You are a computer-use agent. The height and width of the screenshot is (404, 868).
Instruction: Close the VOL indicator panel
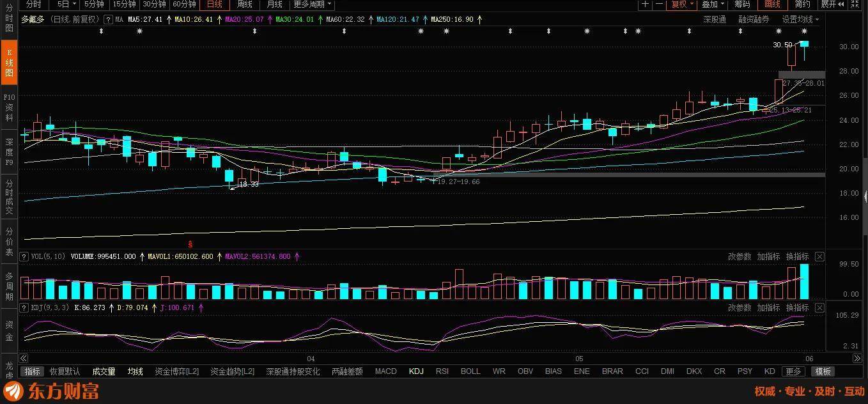tap(819, 257)
